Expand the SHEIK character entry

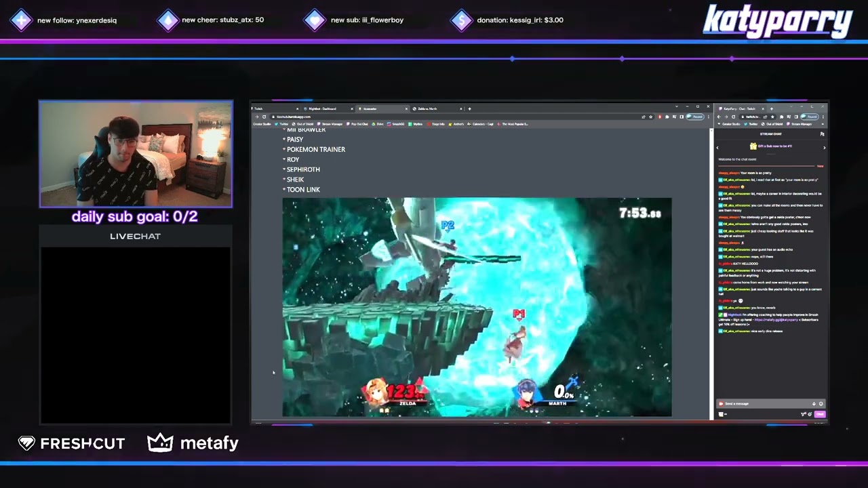[x=293, y=180]
